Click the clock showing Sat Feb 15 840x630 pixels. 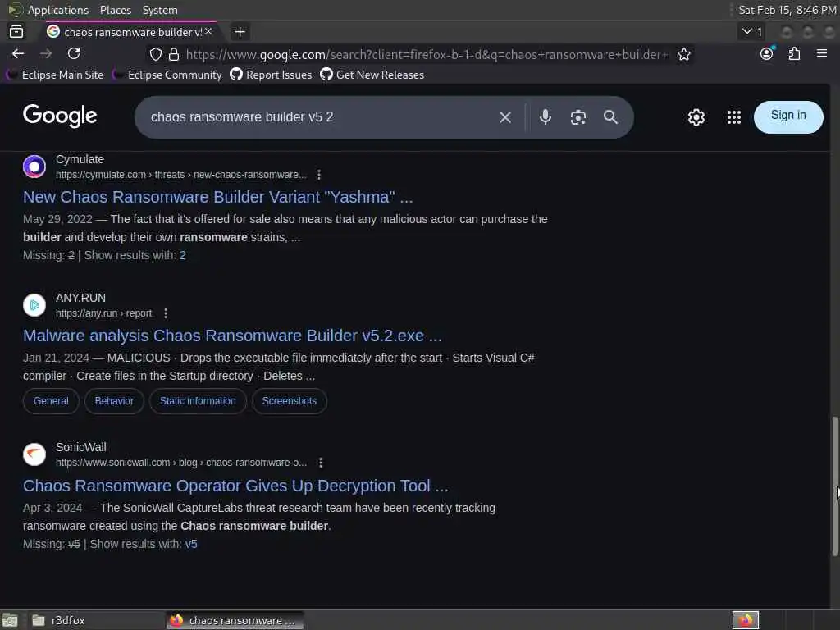click(787, 10)
